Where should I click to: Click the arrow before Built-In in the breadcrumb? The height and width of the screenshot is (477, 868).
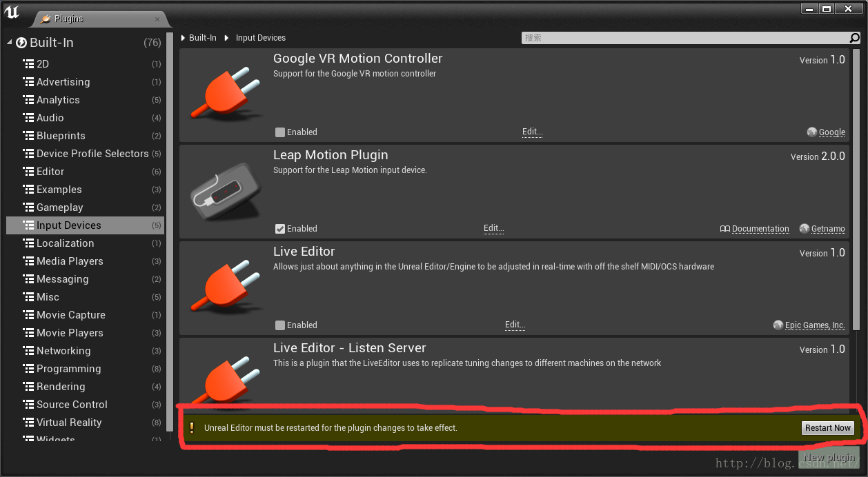tap(183, 38)
